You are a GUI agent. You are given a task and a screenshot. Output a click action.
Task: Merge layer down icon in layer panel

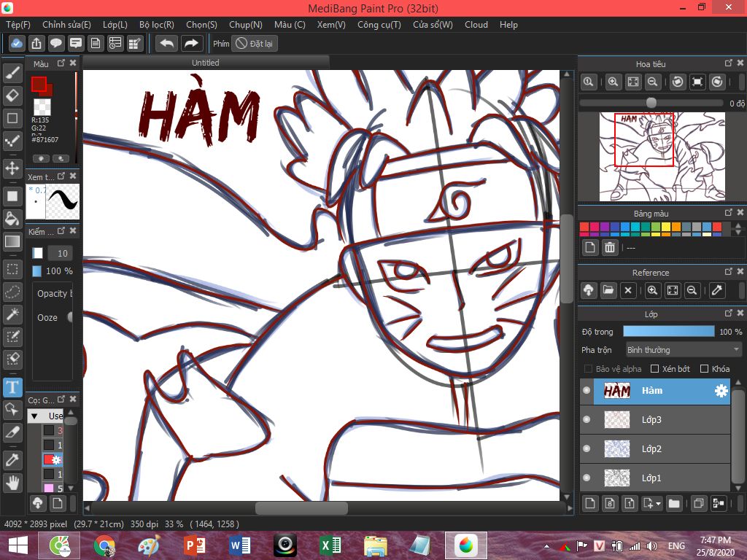pos(719,503)
